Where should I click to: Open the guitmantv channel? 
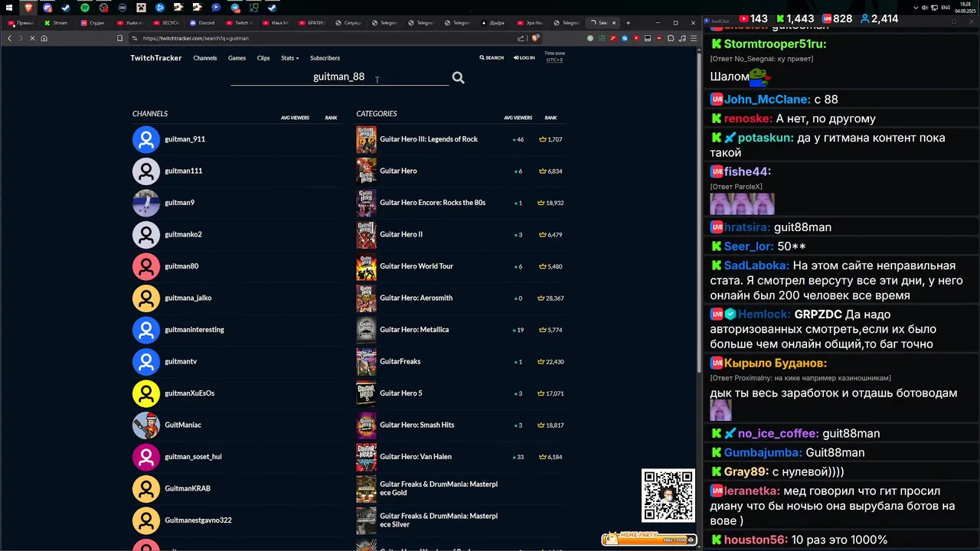tap(181, 361)
